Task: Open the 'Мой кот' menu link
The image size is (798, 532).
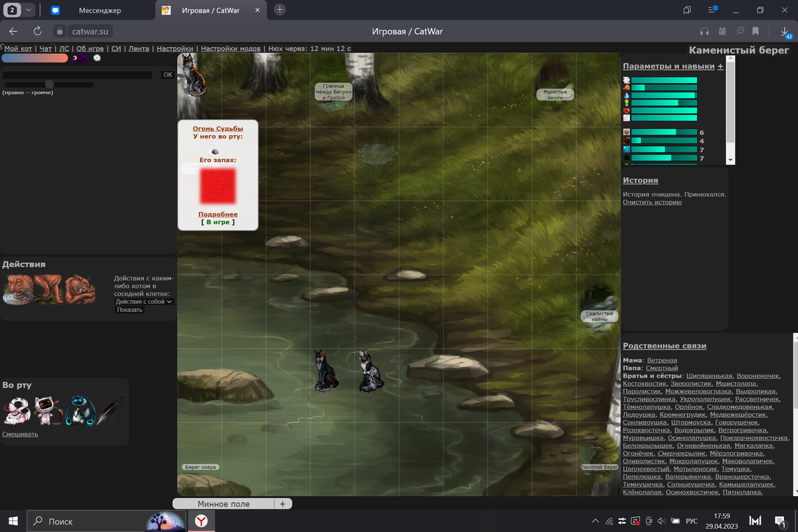Action: [18, 49]
